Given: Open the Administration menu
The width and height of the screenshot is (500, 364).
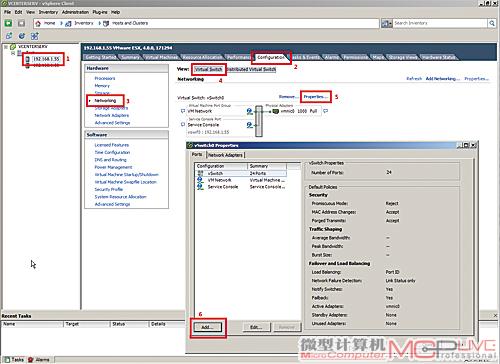Looking at the screenshot, I should 75,12.
